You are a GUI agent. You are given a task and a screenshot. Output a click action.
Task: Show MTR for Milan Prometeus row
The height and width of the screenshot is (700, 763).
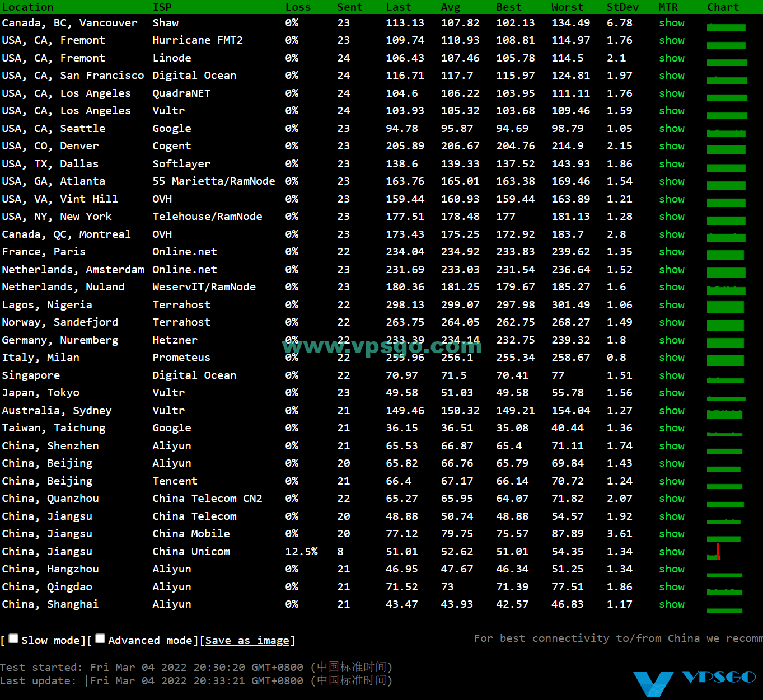coord(672,358)
